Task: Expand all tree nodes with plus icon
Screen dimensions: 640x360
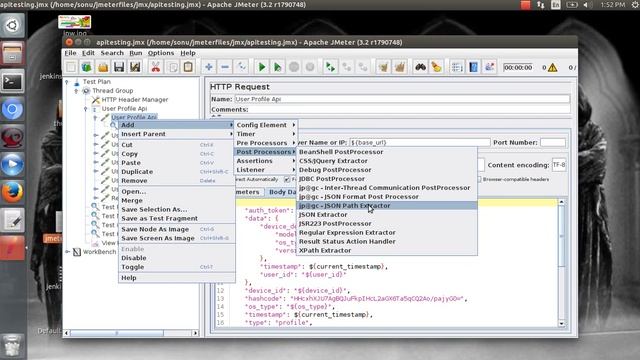Action: (209, 67)
